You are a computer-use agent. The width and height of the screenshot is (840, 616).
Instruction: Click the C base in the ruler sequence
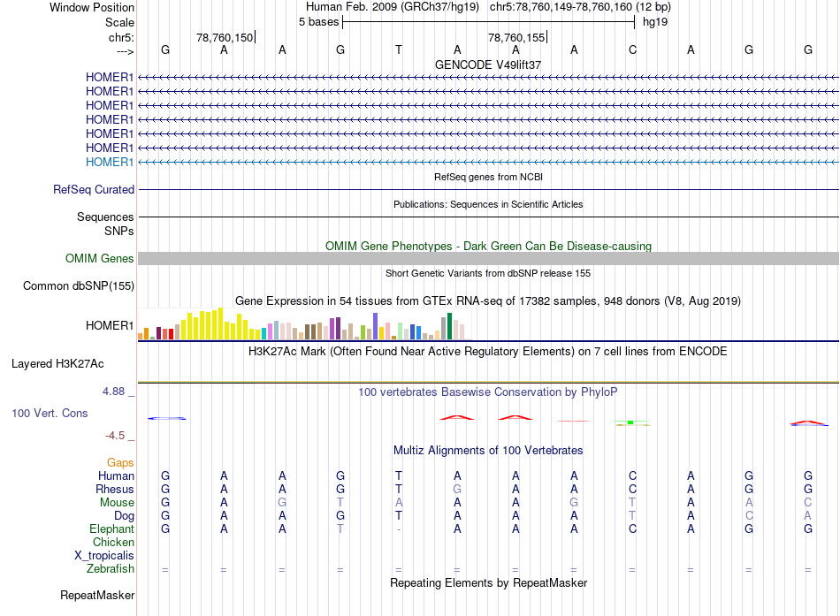click(x=633, y=49)
